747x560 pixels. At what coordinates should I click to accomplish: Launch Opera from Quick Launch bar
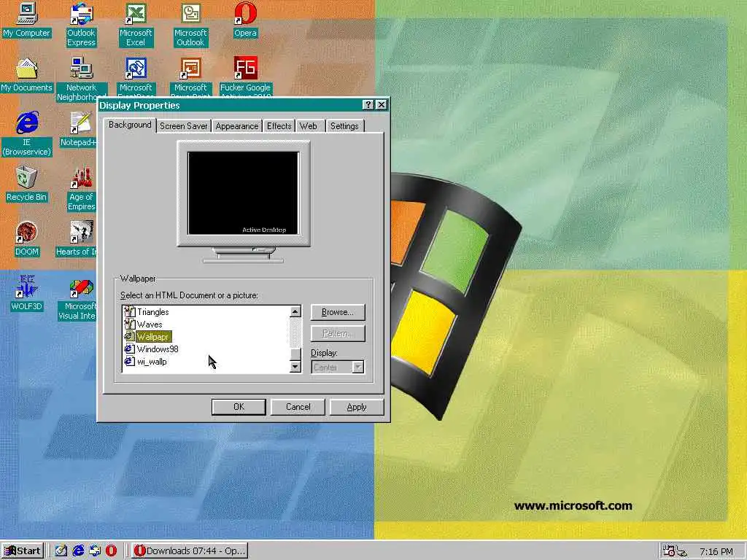click(x=111, y=551)
